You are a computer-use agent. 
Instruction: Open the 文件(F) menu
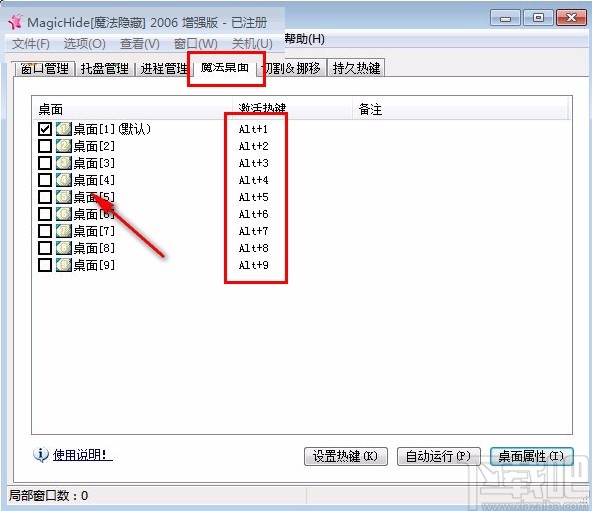coord(31,44)
